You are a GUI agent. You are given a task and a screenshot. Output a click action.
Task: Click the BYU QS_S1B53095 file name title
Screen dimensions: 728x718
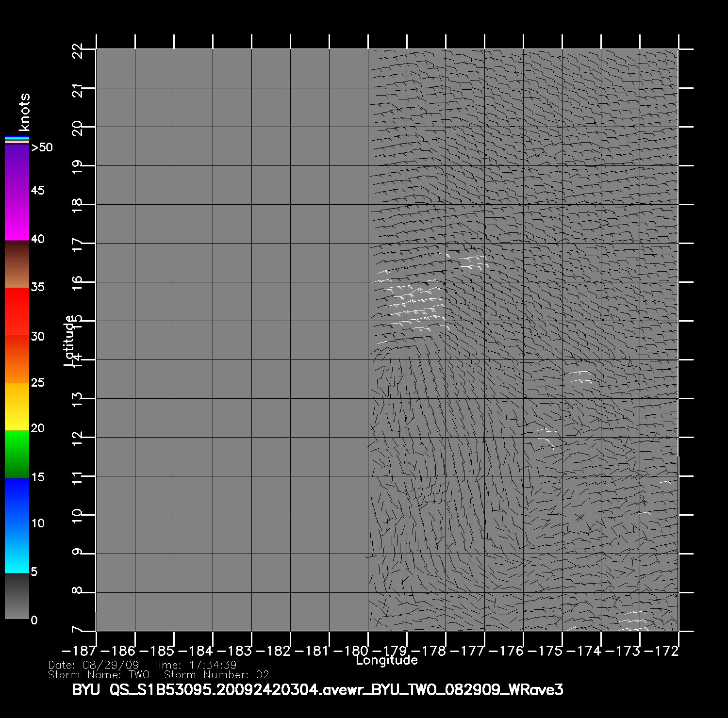click(317, 689)
